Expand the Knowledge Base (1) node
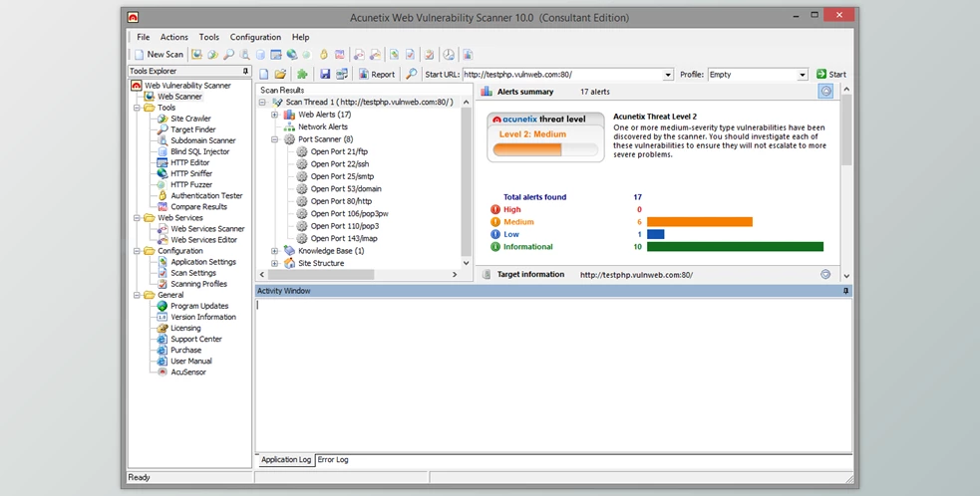The width and height of the screenshot is (980, 496). click(274, 251)
